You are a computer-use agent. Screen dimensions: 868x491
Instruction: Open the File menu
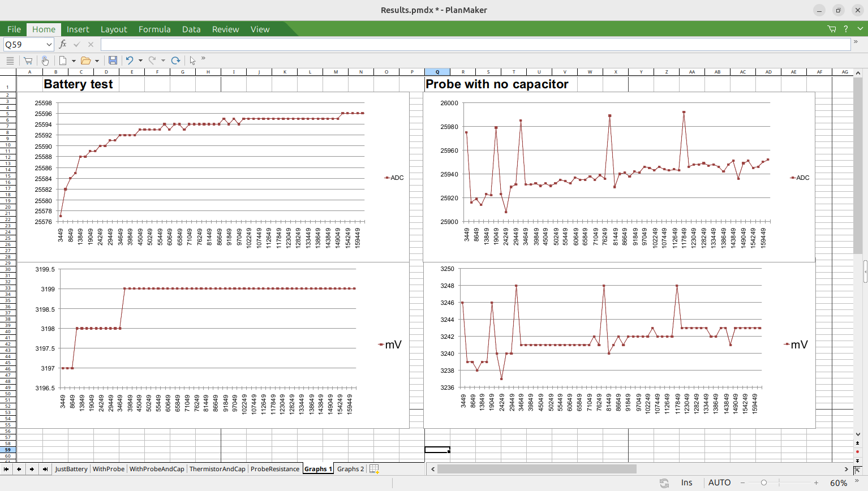click(x=14, y=29)
